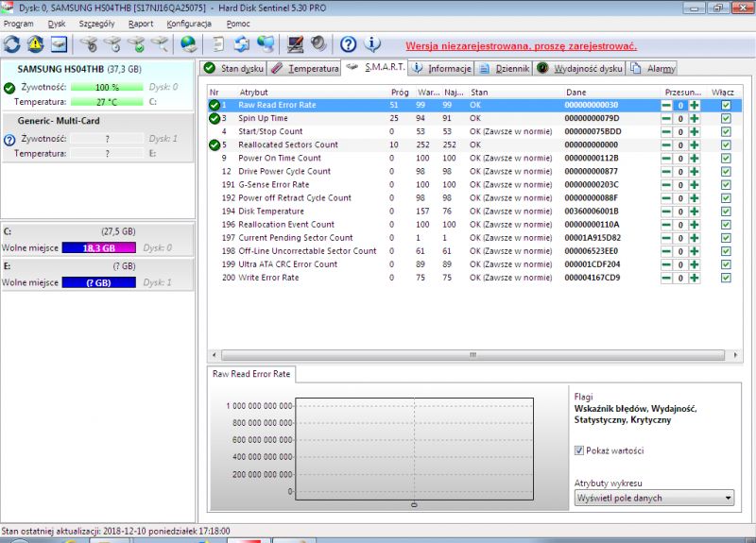Switch to the Alarmy tab
The height and width of the screenshot is (543, 756).
point(652,68)
